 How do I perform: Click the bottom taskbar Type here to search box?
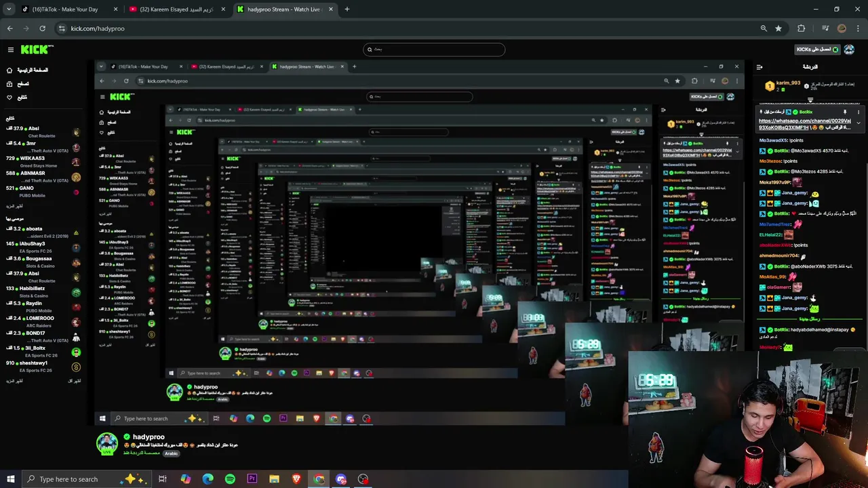(x=86, y=479)
